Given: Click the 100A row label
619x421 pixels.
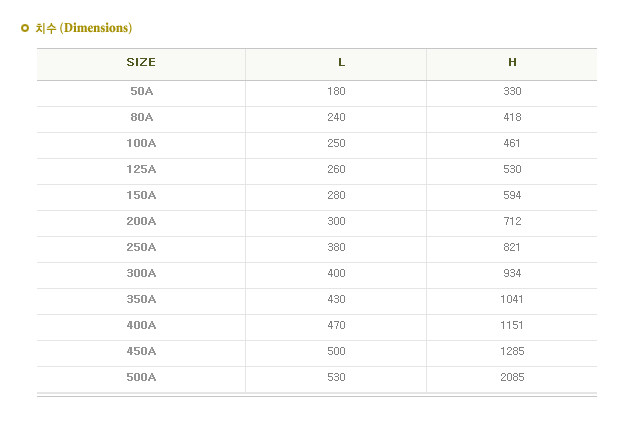Looking at the screenshot, I should (141, 143).
